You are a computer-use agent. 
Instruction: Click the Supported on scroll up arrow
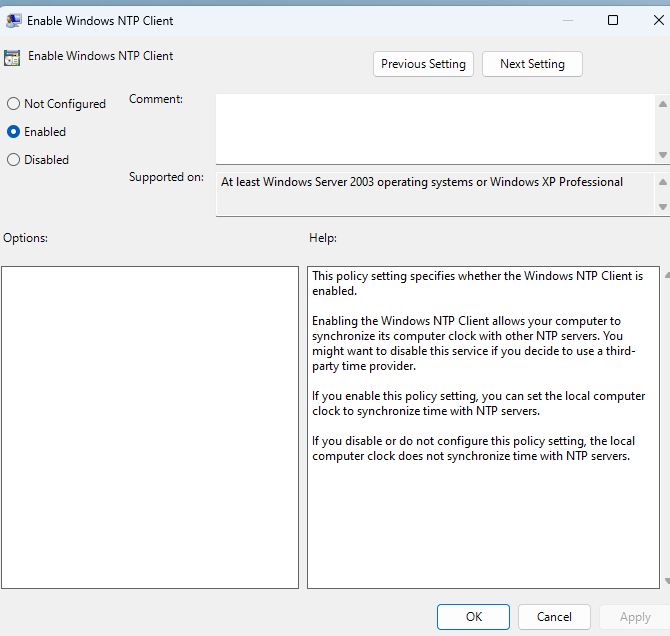[662, 182]
